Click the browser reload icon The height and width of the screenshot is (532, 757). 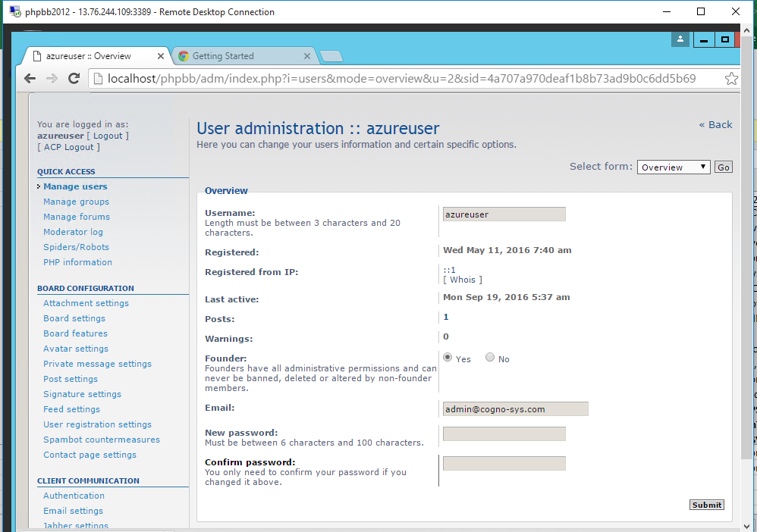[74, 78]
